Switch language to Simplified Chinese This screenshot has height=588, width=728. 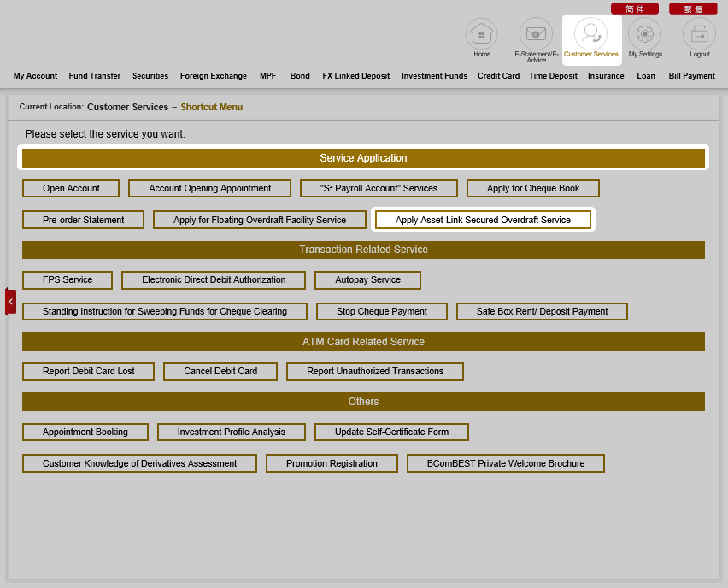[634, 9]
